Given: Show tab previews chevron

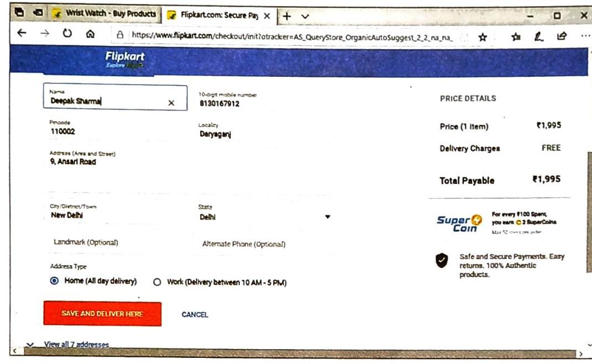Looking at the screenshot, I should coord(306,17).
